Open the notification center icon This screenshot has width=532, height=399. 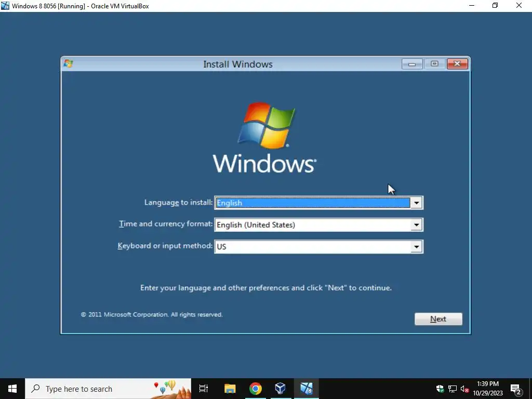tap(516, 389)
